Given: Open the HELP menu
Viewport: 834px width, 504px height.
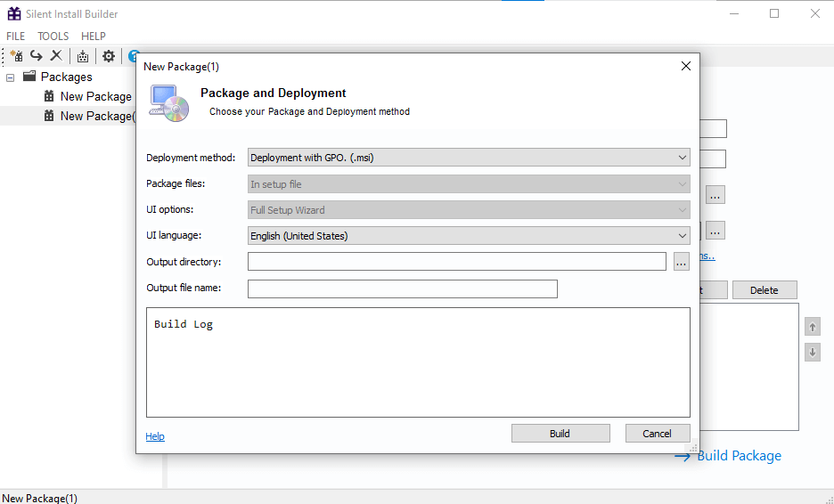Looking at the screenshot, I should [x=93, y=37].
